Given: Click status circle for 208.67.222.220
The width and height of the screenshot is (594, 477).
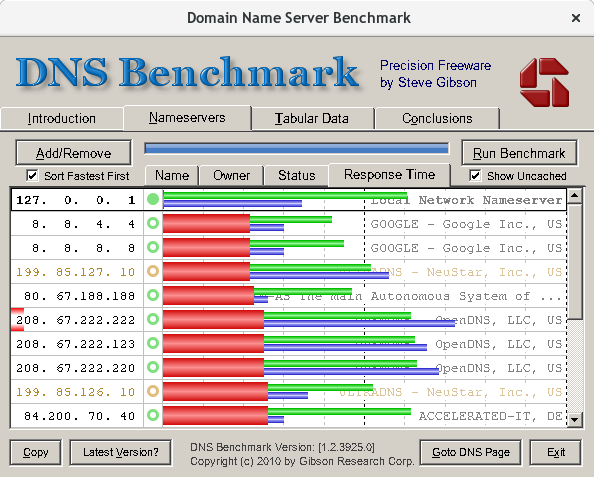Looking at the screenshot, I should pos(153,367).
